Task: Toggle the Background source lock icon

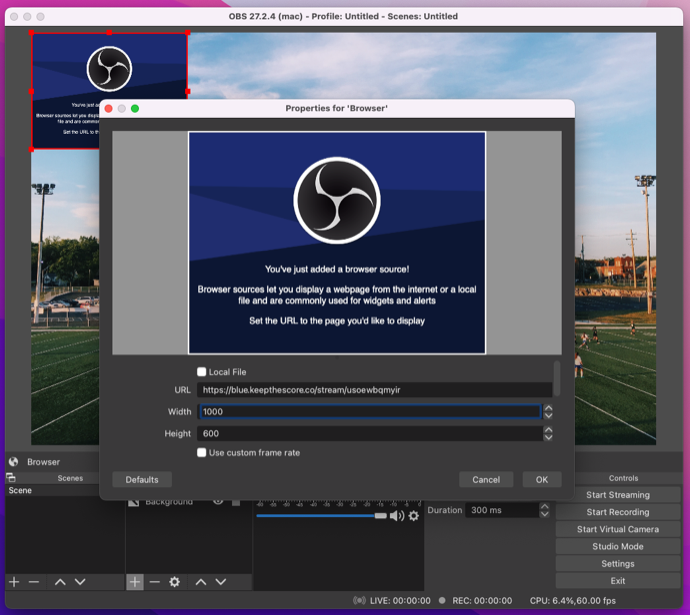Action: (x=236, y=502)
